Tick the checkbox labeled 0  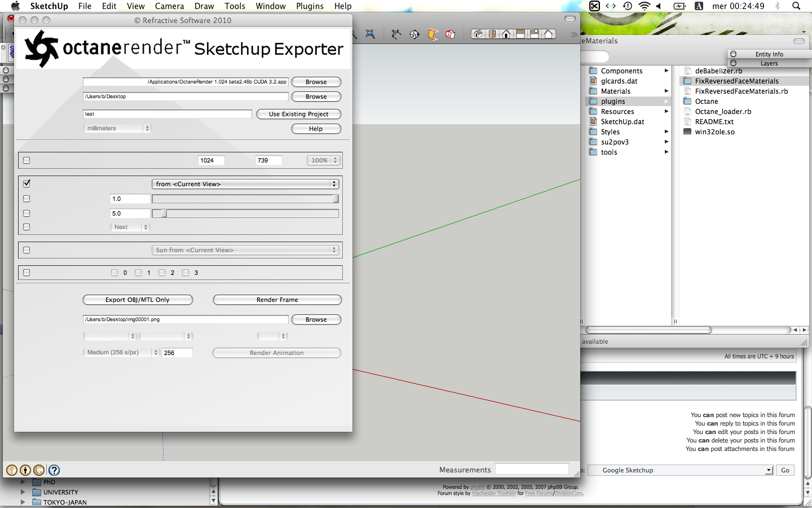coord(114,273)
